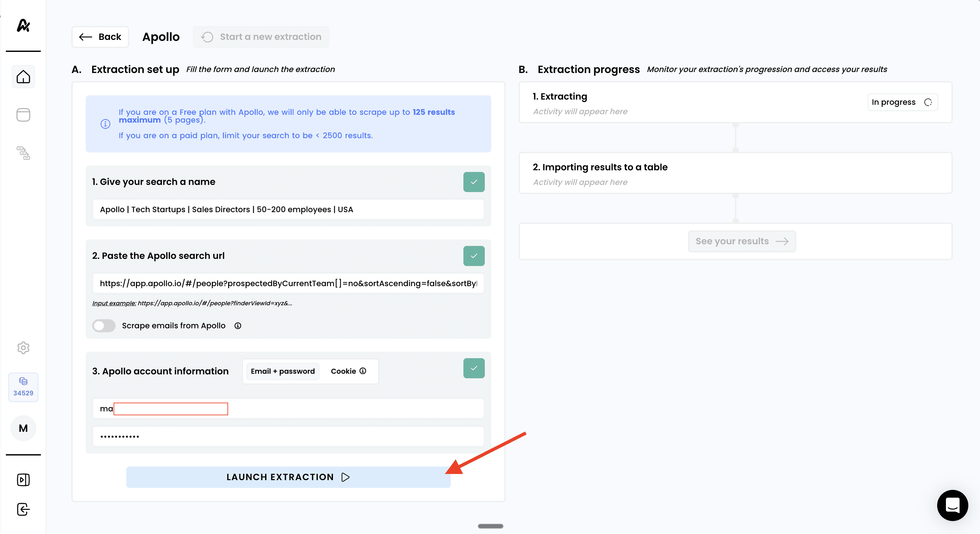Viewport: 980px width, 534px height.
Task: Open the chat support bubble
Action: (952, 505)
